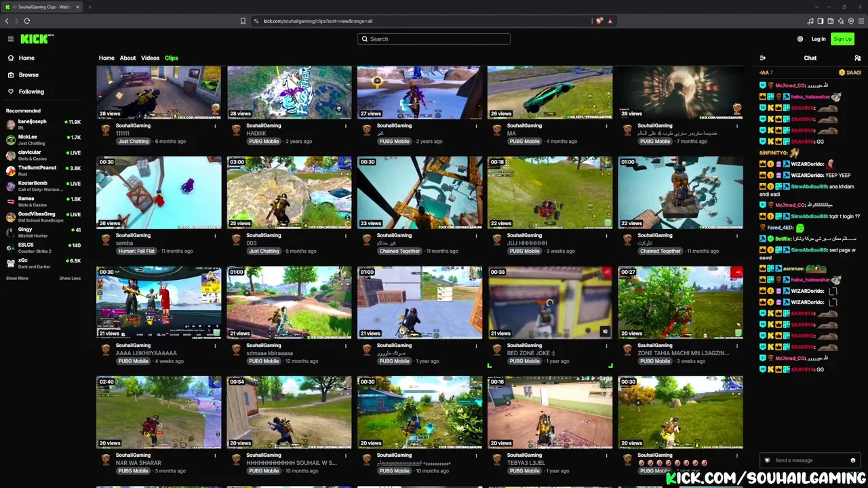868x488 pixels.
Task: Open options menu for 'RED ZONE JOKE :)'
Action: click(606, 346)
